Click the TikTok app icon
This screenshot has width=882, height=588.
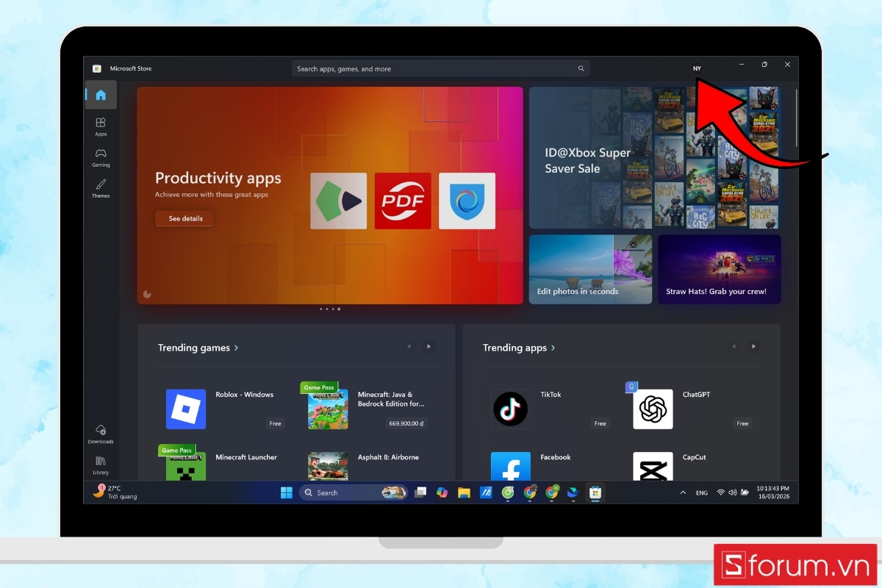point(510,409)
